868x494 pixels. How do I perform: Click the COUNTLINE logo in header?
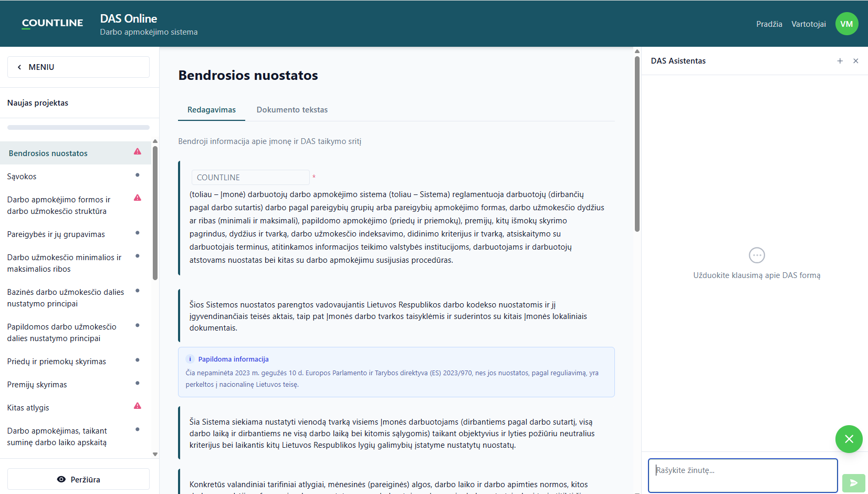53,23
